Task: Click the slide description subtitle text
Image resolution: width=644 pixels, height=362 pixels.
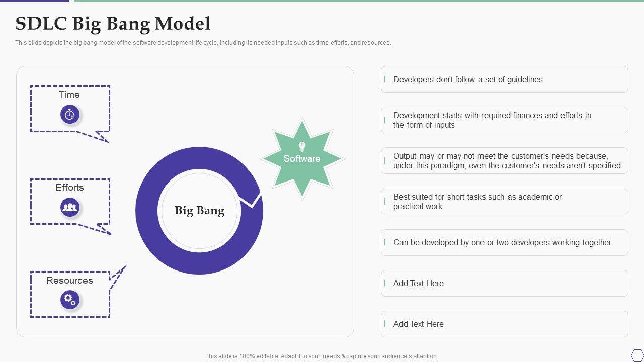Action: [x=203, y=43]
